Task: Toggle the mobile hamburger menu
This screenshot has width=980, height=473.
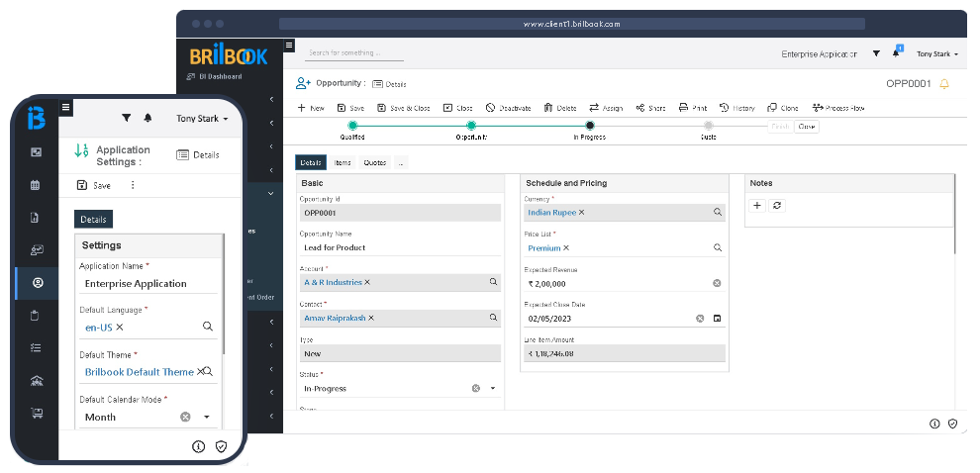Action: tap(65, 108)
